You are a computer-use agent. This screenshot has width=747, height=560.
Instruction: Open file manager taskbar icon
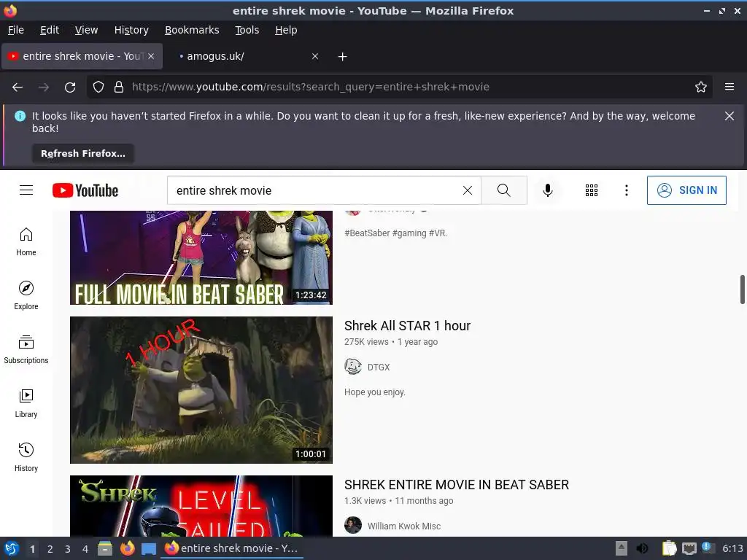click(x=105, y=548)
